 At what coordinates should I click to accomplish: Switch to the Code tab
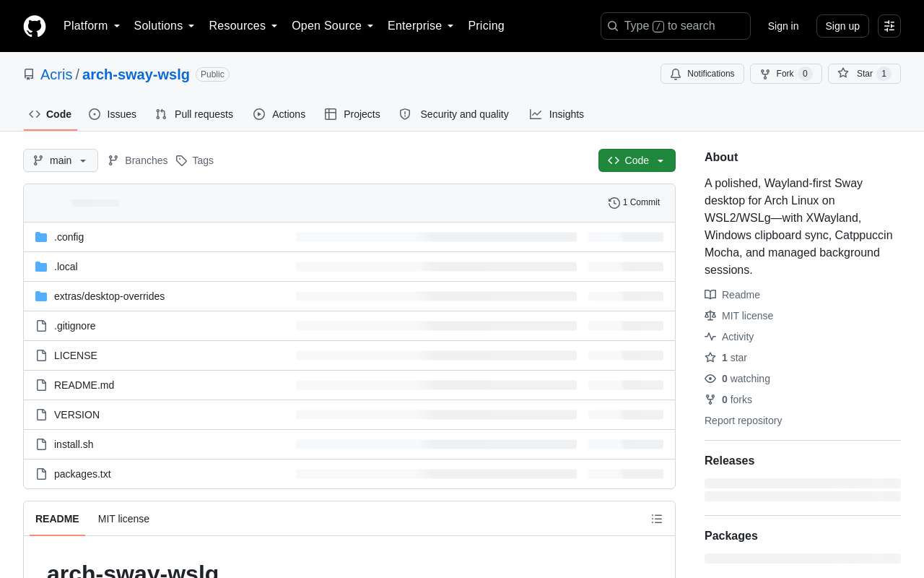pos(51,114)
